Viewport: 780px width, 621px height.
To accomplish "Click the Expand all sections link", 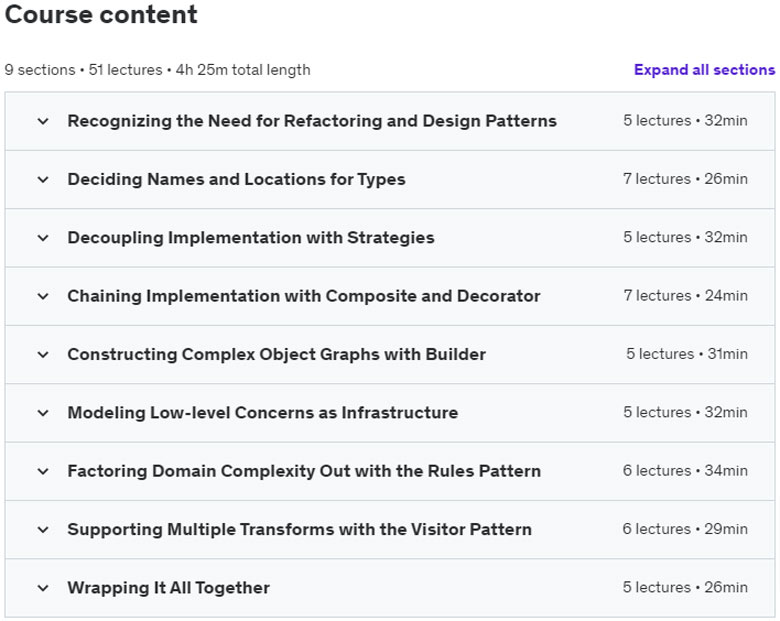I will [704, 70].
